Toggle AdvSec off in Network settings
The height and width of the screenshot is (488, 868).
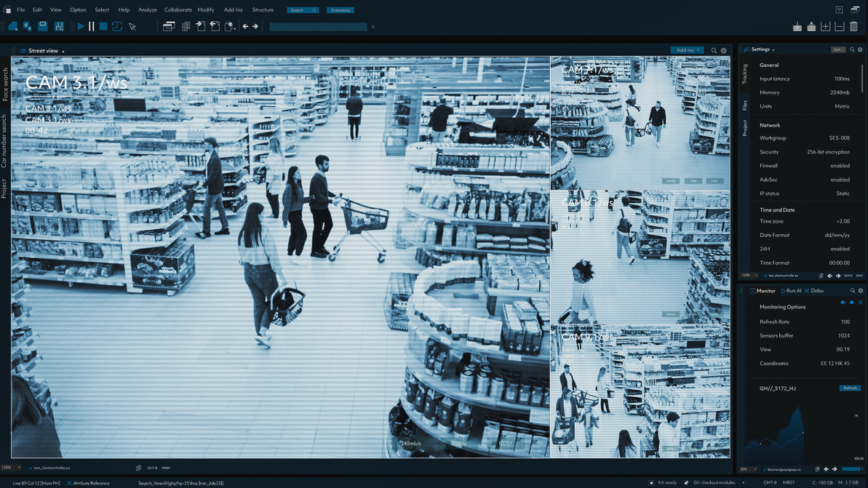tap(842, 179)
